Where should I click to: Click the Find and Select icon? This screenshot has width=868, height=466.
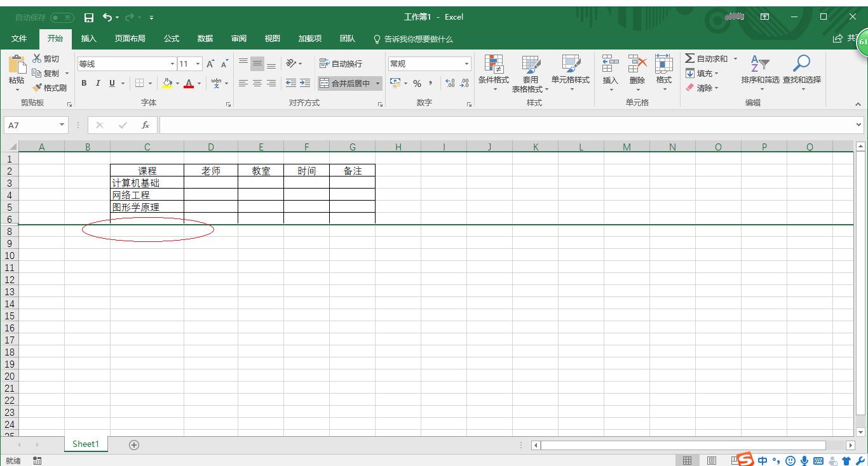pyautogui.click(x=801, y=73)
